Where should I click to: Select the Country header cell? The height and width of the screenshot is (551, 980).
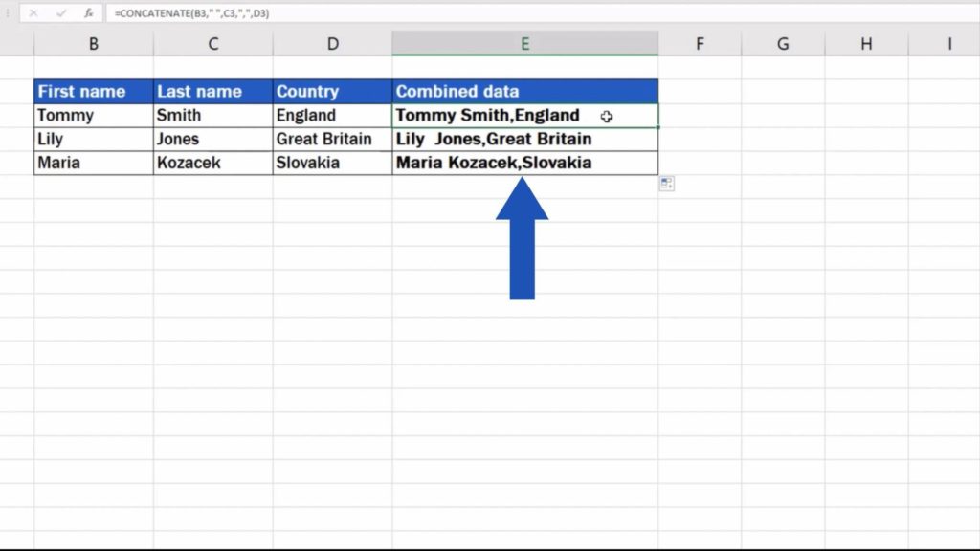click(332, 91)
